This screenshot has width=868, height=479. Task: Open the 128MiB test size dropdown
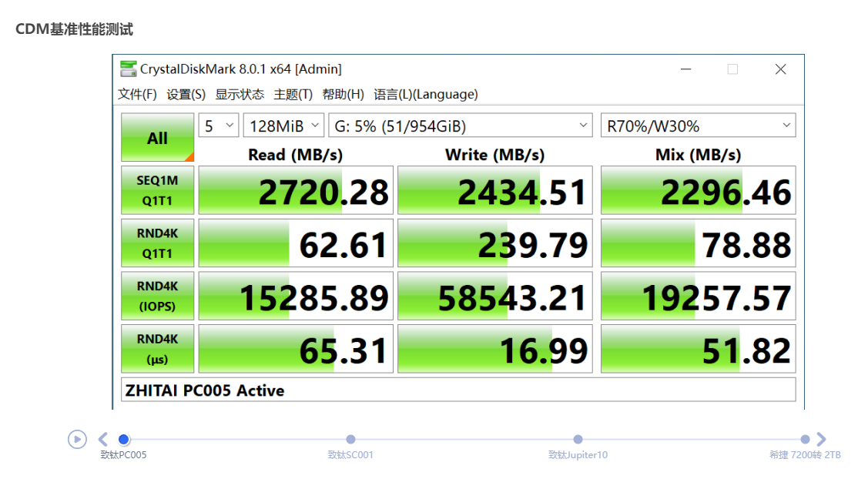pyautogui.click(x=283, y=126)
